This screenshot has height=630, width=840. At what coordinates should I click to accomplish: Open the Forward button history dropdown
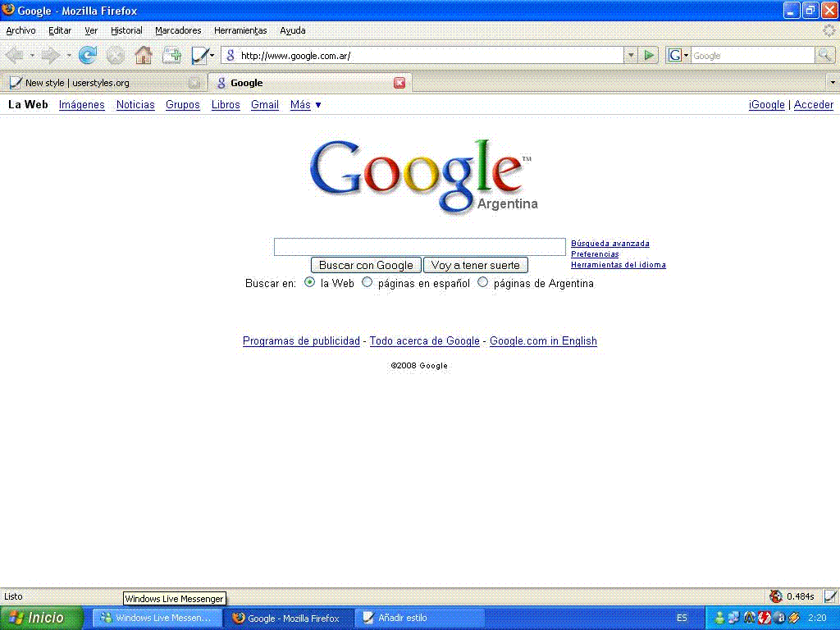69,55
